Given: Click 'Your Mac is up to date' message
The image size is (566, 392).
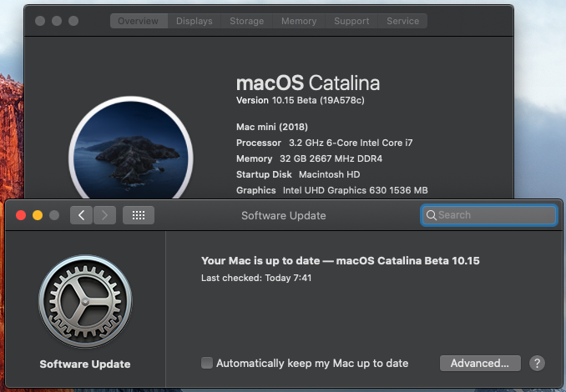Looking at the screenshot, I should click(341, 261).
